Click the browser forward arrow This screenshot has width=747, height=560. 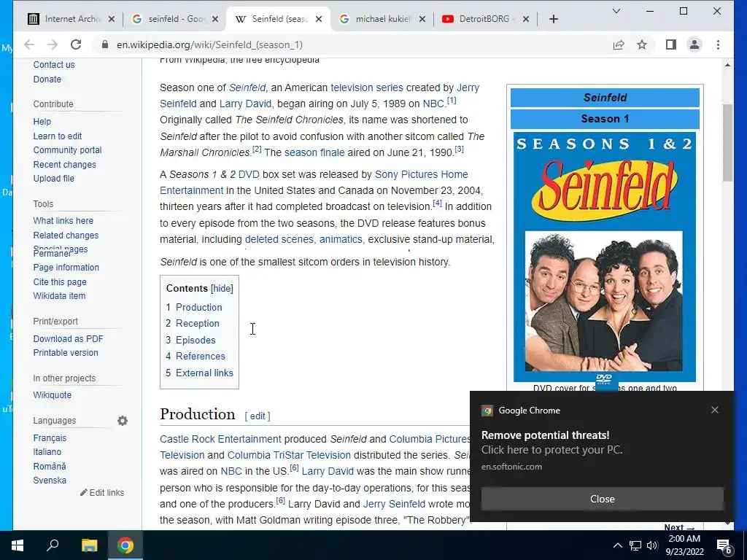53,44
